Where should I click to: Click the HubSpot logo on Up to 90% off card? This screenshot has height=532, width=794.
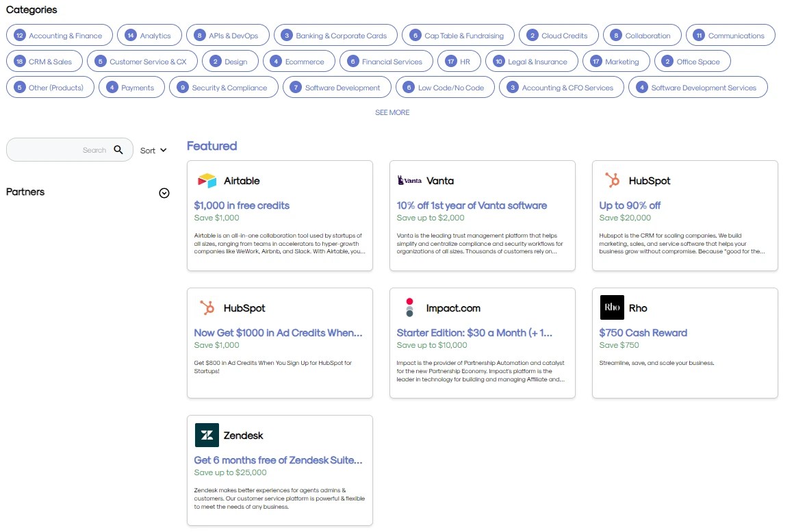coord(612,180)
